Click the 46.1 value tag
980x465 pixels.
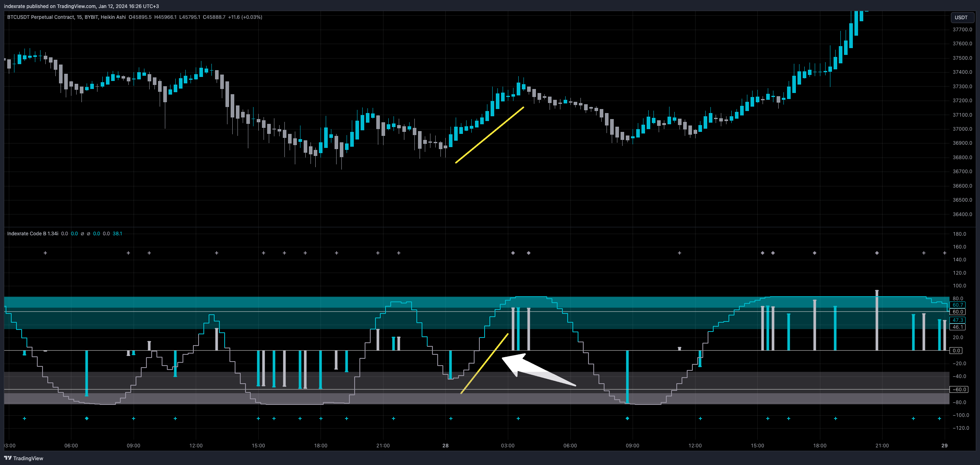[x=958, y=327]
